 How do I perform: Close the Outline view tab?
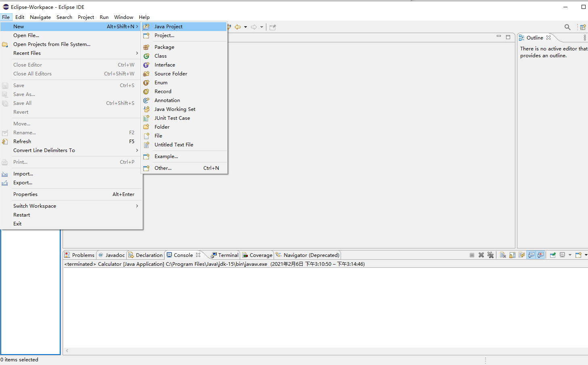coord(548,38)
